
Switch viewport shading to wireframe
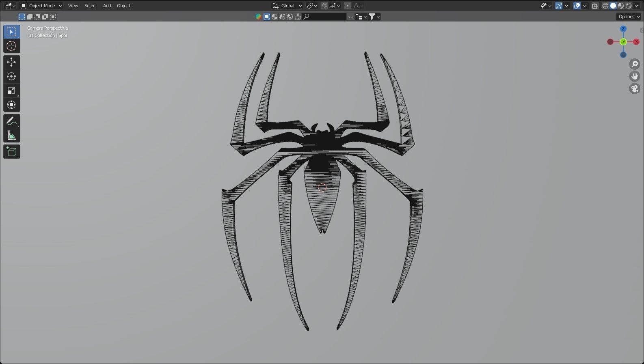tap(605, 6)
